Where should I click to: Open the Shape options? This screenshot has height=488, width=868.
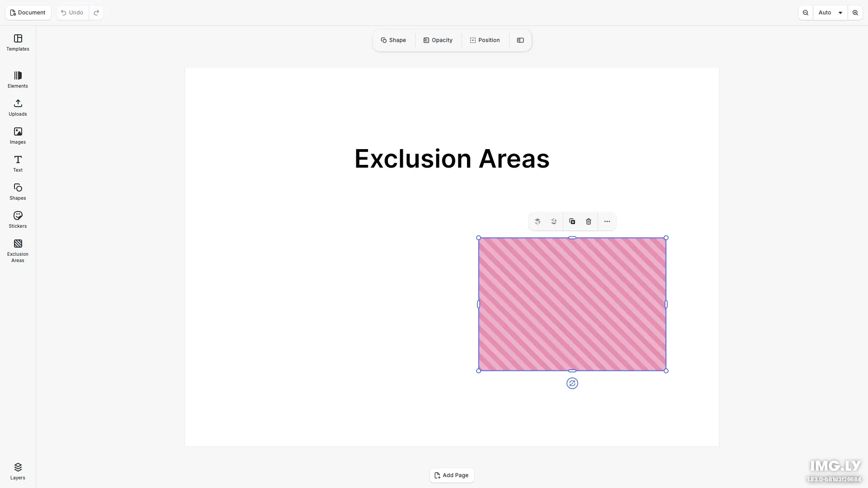point(394,40)
